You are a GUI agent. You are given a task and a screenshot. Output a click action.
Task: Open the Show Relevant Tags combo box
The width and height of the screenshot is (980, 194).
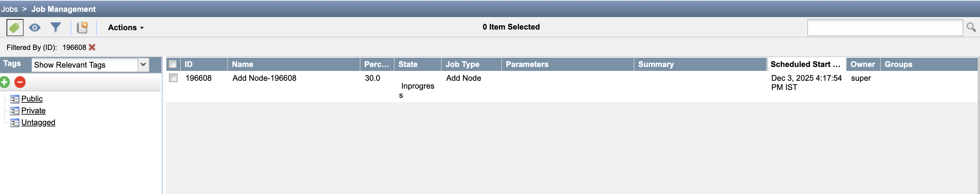click(x=90, y=65)
